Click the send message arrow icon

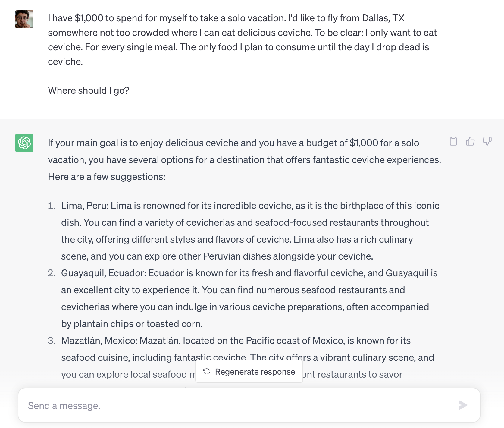[463, 405]
